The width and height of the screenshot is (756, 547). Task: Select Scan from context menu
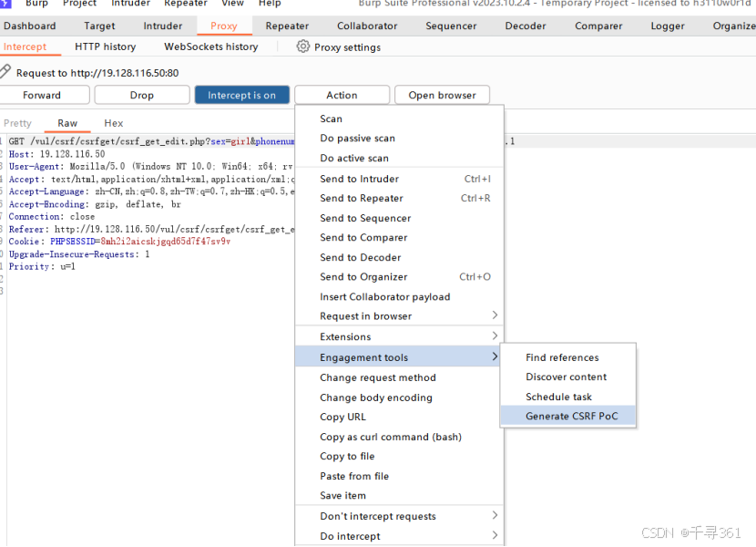tap(400, 119)
